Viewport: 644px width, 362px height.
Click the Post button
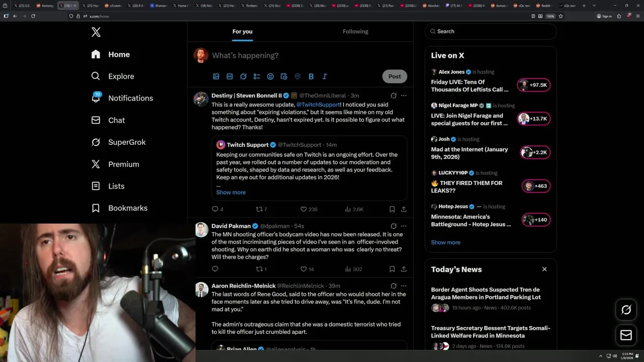(394, 76)
